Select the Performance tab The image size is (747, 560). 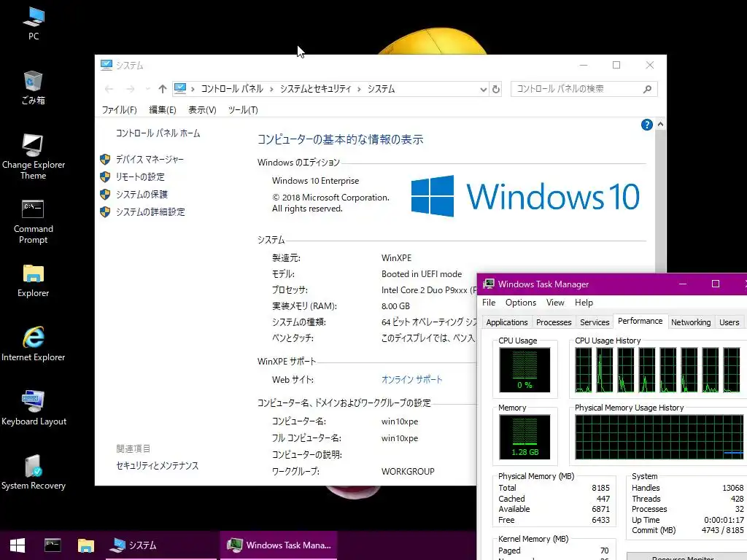[x=640, y=322]
